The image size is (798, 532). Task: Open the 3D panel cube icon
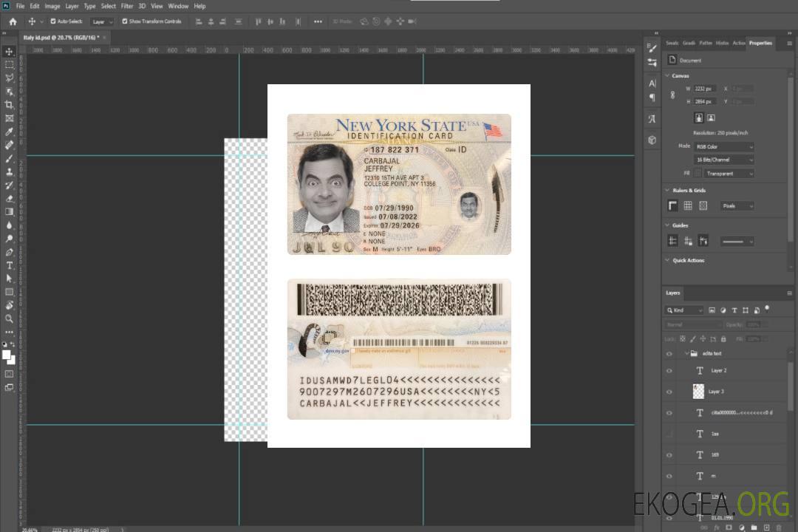(x=652, y=140)
